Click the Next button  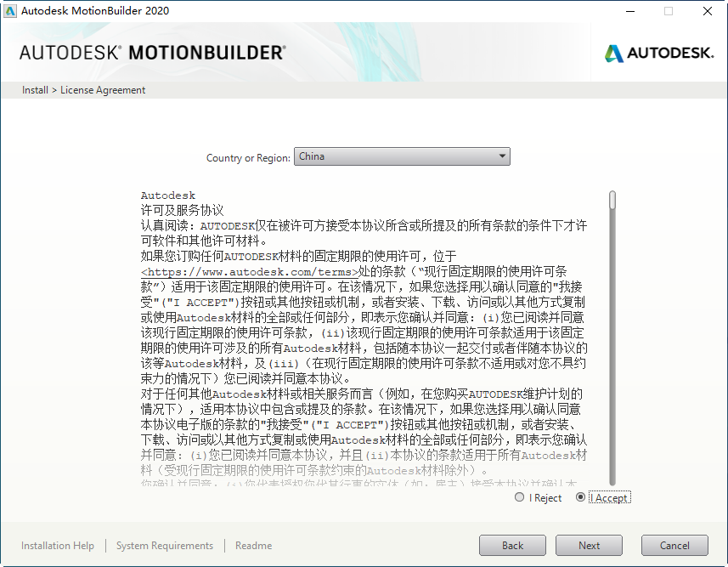pyautogui.click(x=589, y=546)
